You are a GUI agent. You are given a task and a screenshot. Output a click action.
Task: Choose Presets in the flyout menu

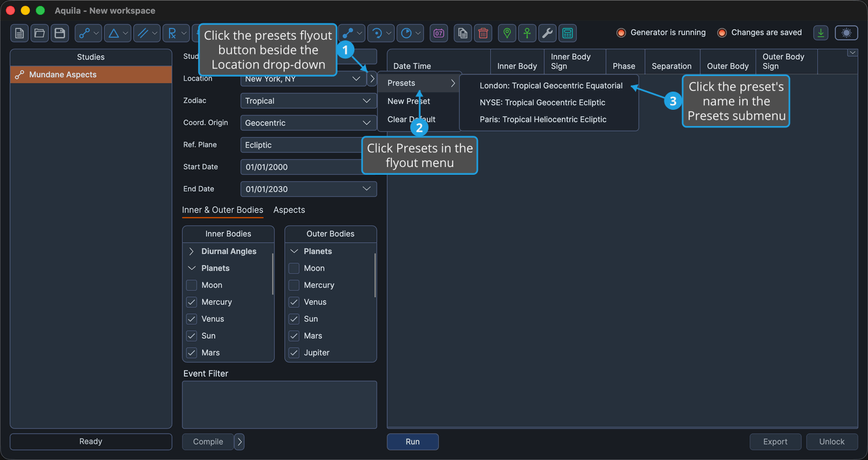coord(419,83)
